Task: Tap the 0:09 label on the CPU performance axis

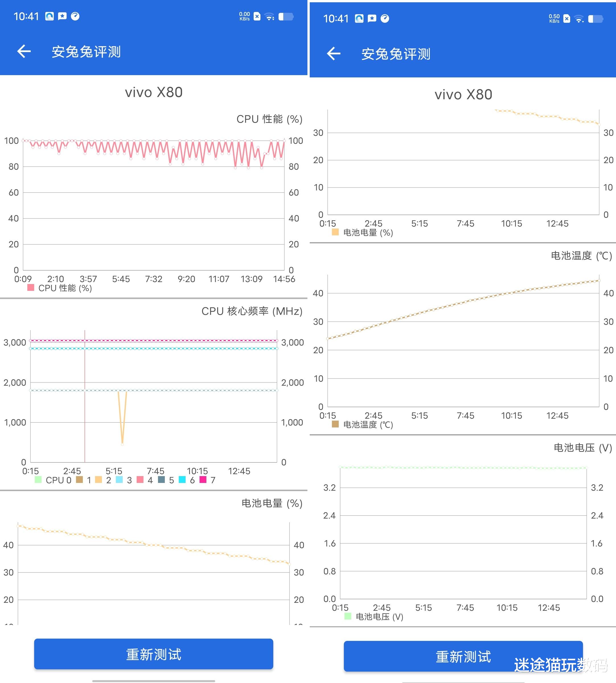Action: pos(23,279)
